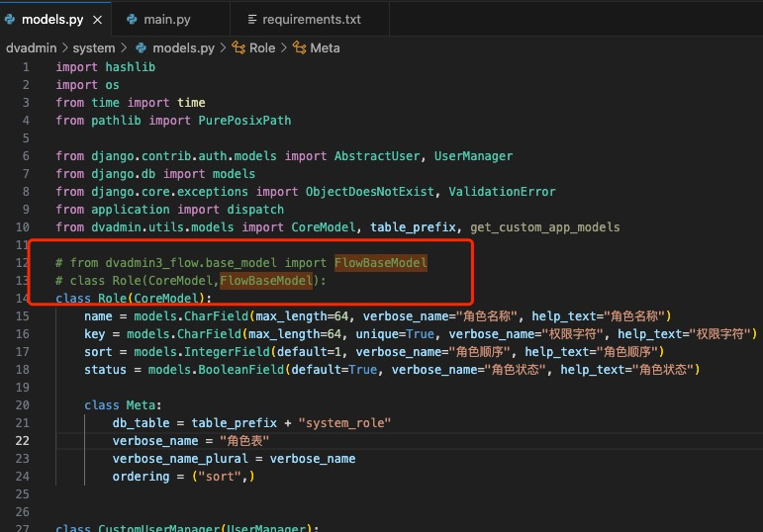Select models.py in the breadcrumb
This screenshot has height=532, width=763.
tap(183, 48)
